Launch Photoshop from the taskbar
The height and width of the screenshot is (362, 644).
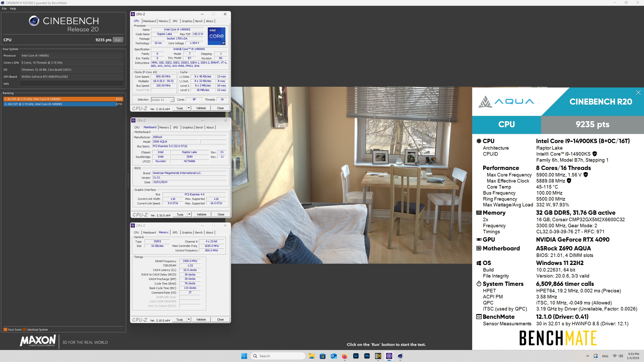(367, 356)
